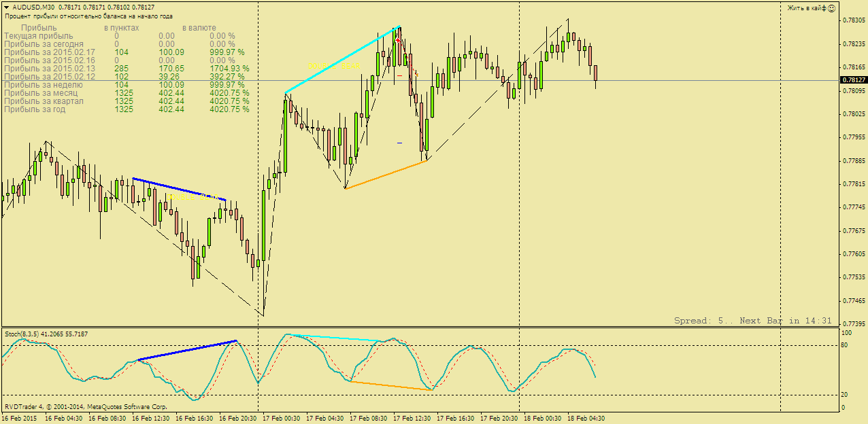Screen dimensions: 868x424
Task: Click the smiley expert advisor icon
Action: [831, 8]
